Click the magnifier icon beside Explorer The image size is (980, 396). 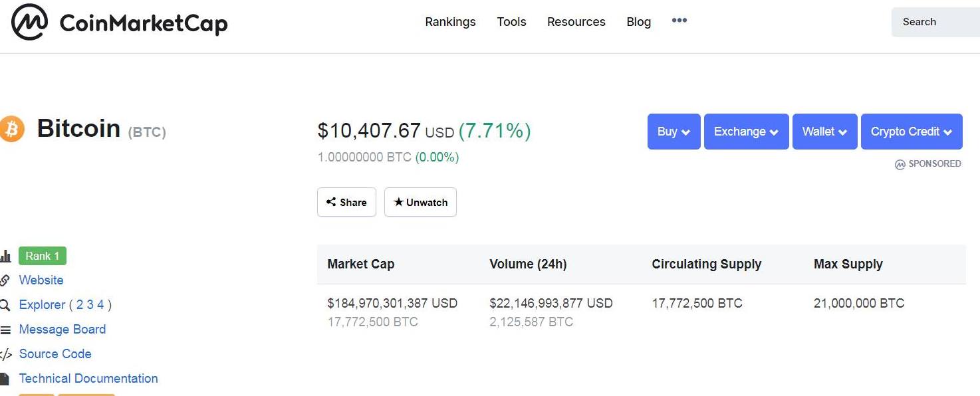(x=5, y=305)
